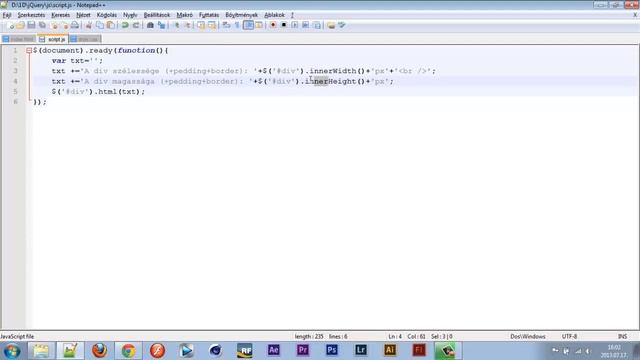The height and width of the screenshot is (360, 640).
Task: Save the current file with the toolbar icon
Action: click(x=31, y=25)
